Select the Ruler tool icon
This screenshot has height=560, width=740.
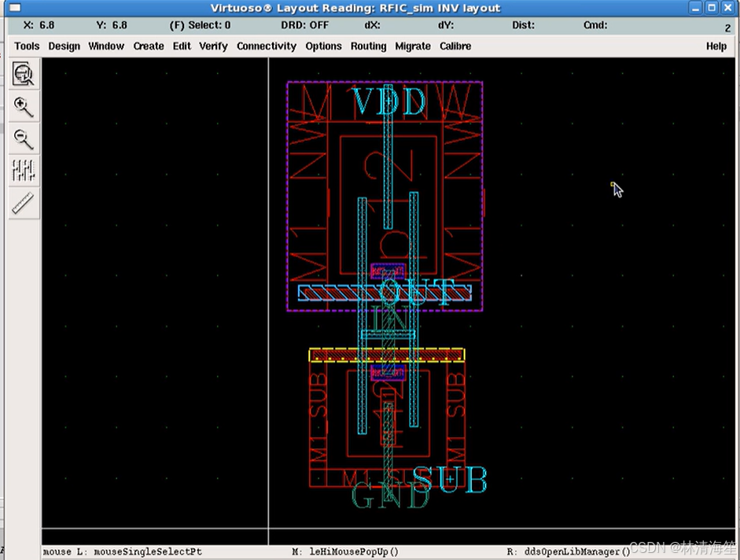point(23,203)
